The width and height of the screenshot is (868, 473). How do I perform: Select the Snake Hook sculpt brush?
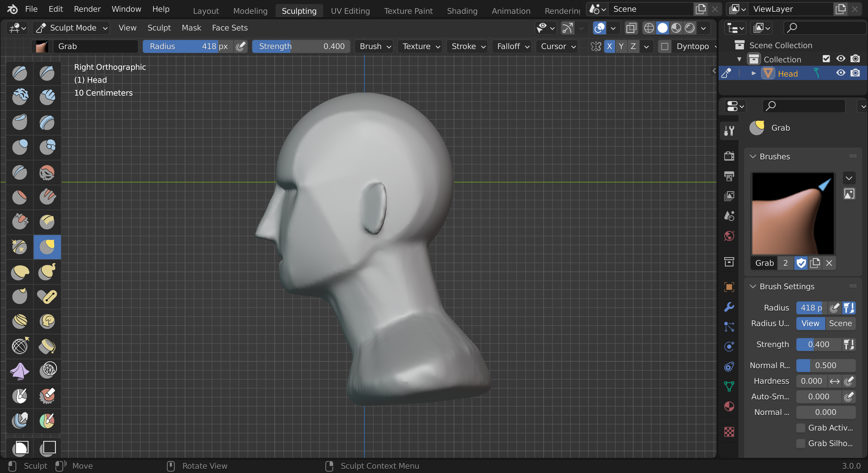coord(47,272)
